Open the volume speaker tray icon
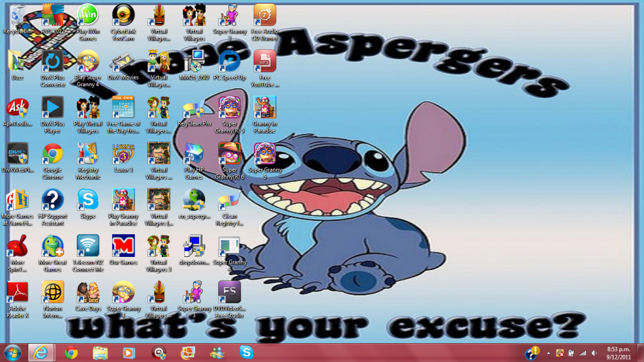Screen dimensions: 644x362 [x=594, y=353]
